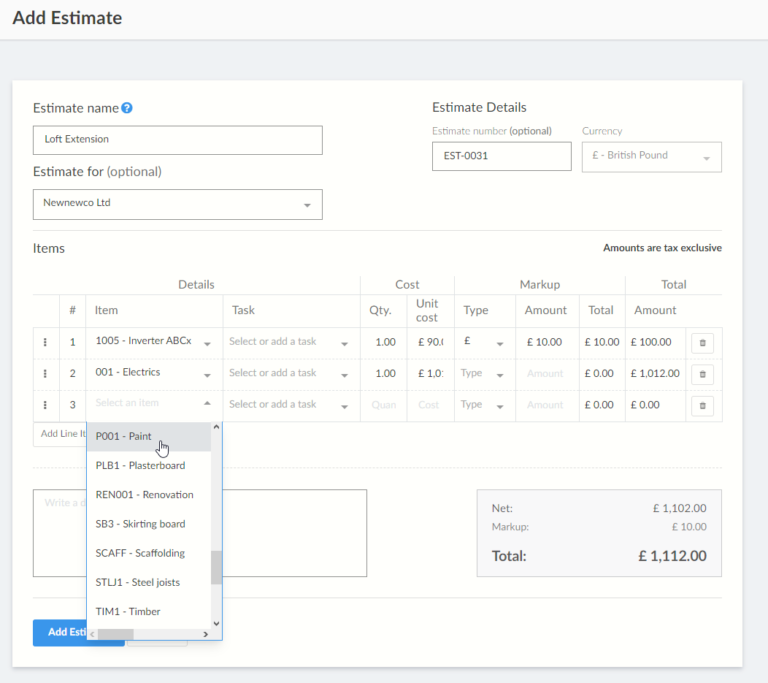This screenshot has width=768, height=683.
Task: Choose SB3 - Skirting board item
Action: (x=149, y=524)
